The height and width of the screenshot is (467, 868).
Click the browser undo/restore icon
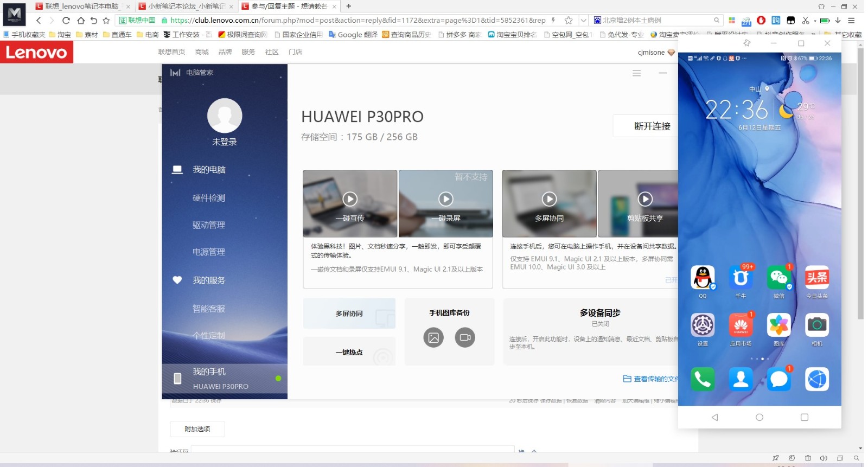(93, 21)
